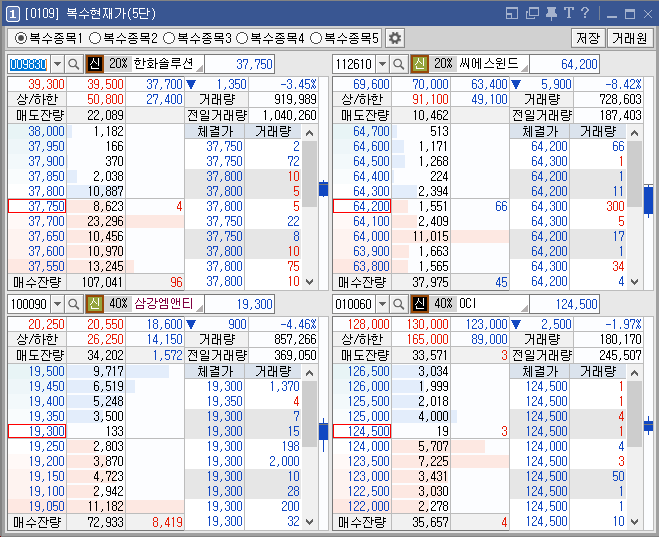Open help with the question mark icon

[x=585, y=13]
